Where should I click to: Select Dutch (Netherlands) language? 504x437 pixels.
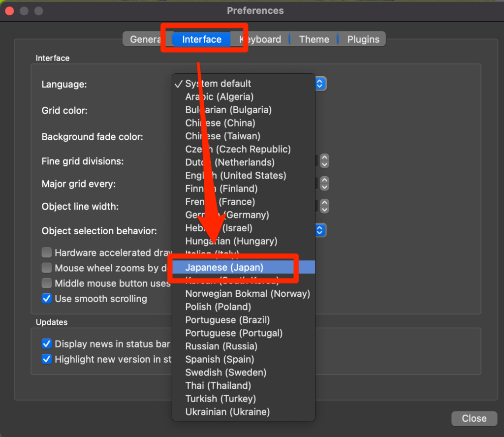[x=244, y=162]
